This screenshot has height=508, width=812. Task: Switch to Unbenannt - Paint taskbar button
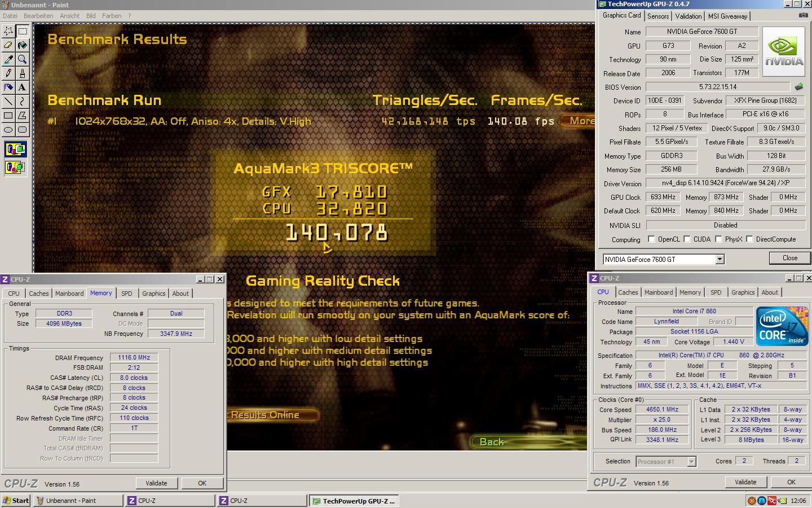click(78, 501)
